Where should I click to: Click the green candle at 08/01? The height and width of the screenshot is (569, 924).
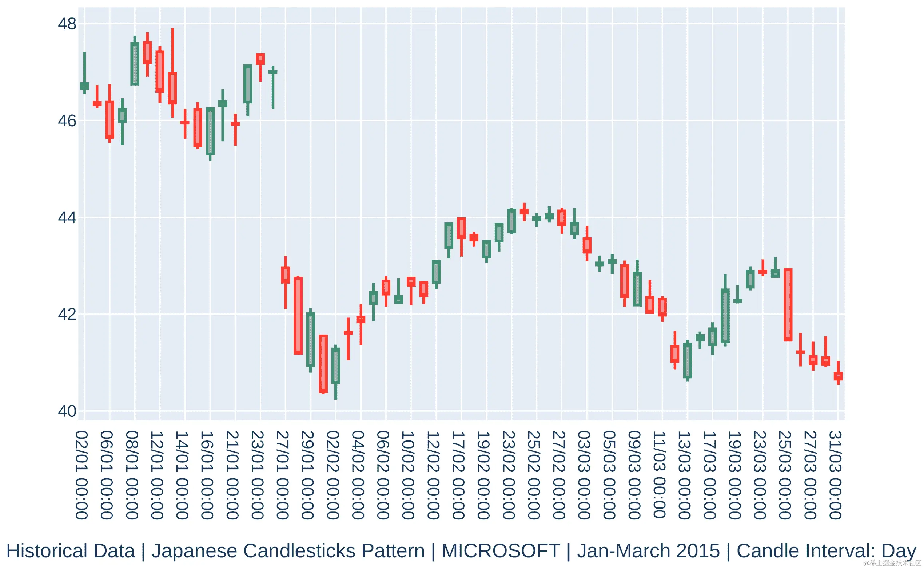click(x=135, y=64)
